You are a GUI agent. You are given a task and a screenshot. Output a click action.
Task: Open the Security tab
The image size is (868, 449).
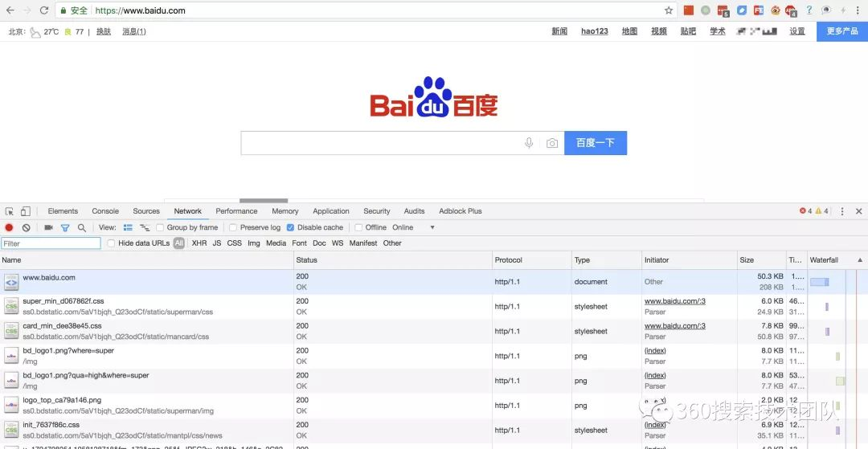coord(377,211)
